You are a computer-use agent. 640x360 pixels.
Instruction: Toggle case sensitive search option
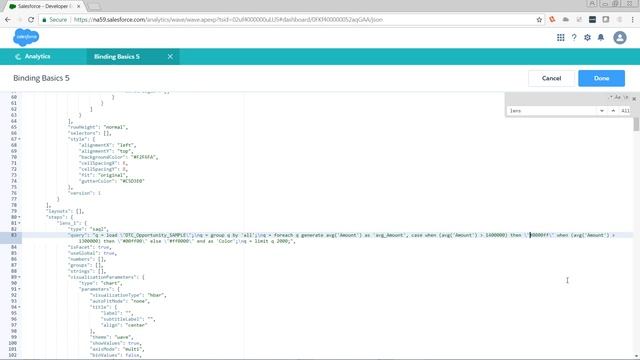tap(618, 97)
